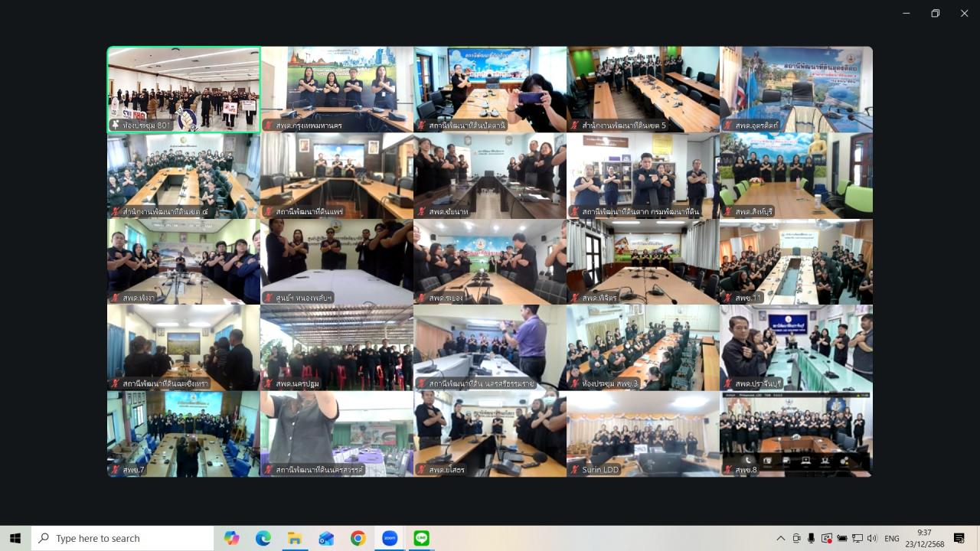Open LINE from the taskbar

[420, 538]
